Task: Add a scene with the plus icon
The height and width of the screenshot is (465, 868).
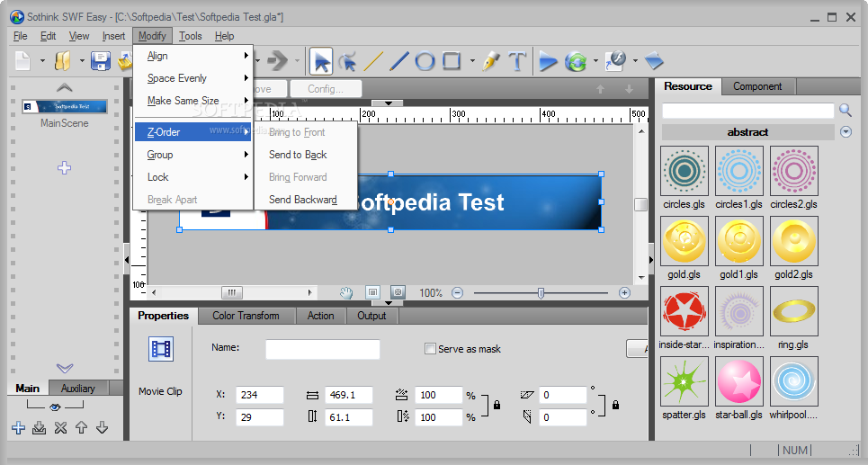Action: [18, 427]
